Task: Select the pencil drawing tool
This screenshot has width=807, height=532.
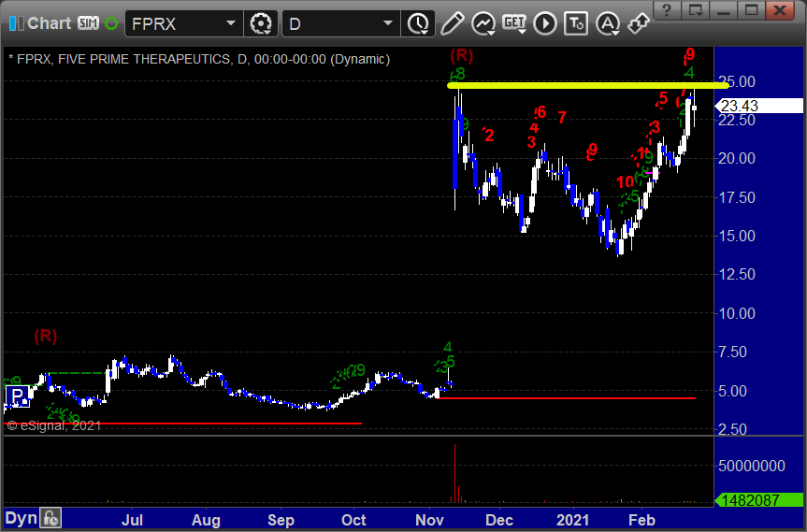Action: pyautogui.click(x=452, y=23)
